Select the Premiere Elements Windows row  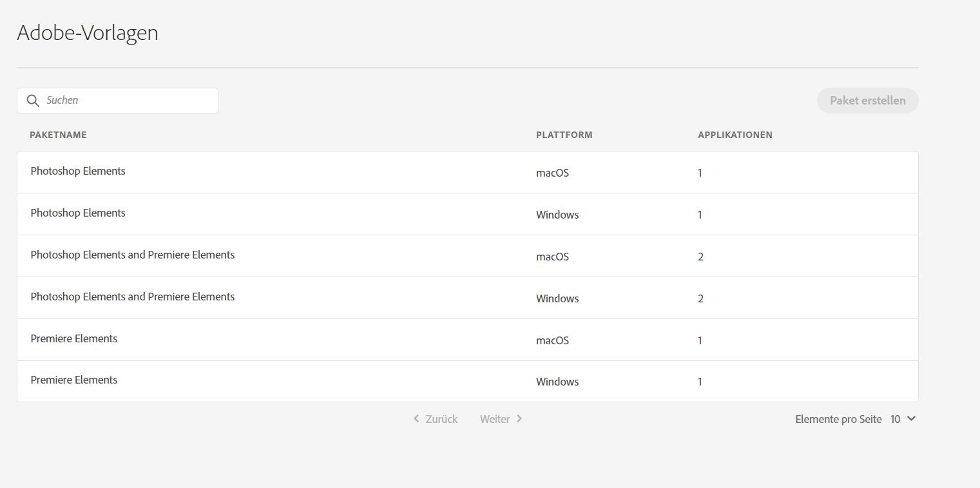467,381
